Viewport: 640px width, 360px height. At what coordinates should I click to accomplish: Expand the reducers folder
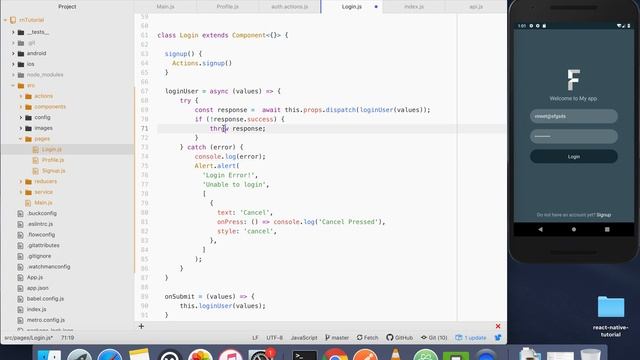point(21,181)
